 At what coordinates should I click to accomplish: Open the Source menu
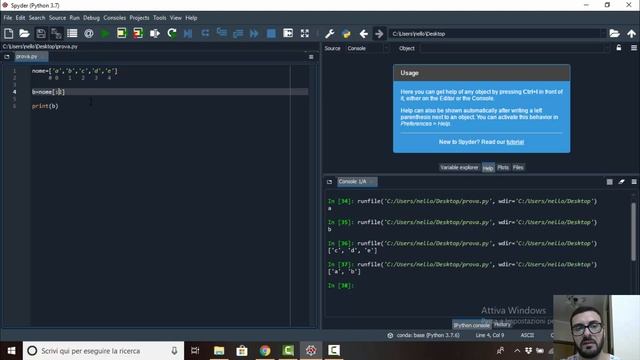[57, 18]
